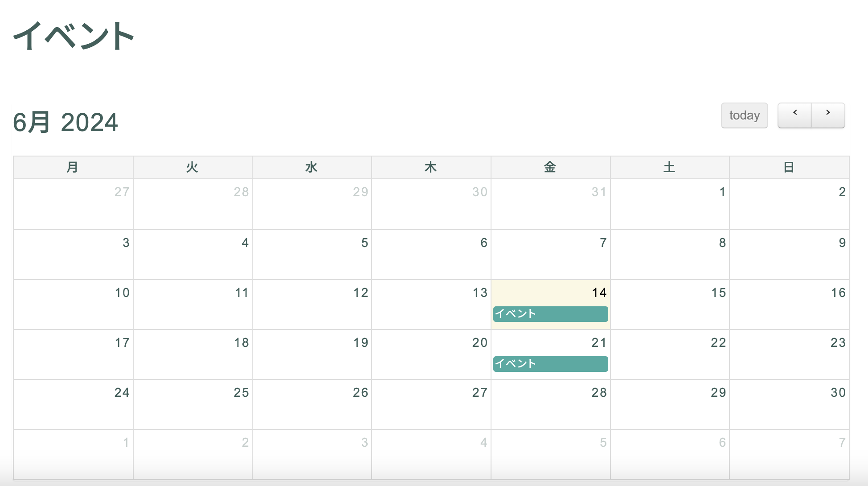Select the June 25 date cell
The width and height of the screenshot is (868, 486).
tap(192, 405)
